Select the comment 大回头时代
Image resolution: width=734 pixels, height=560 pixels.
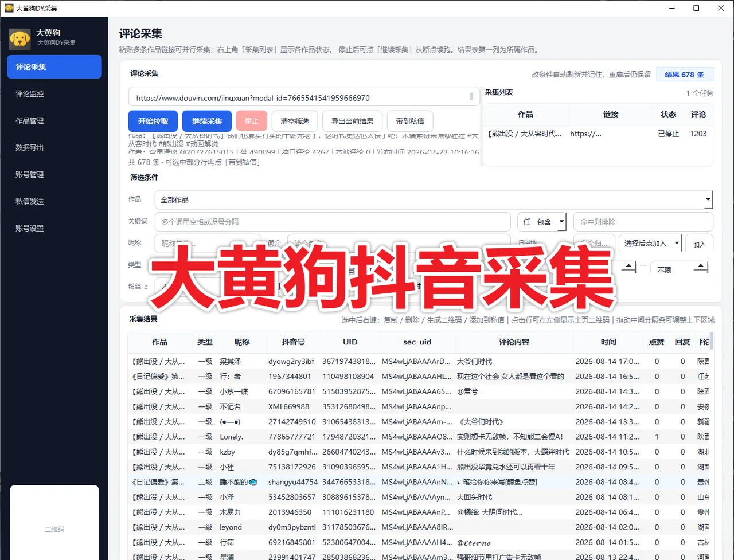474,497
